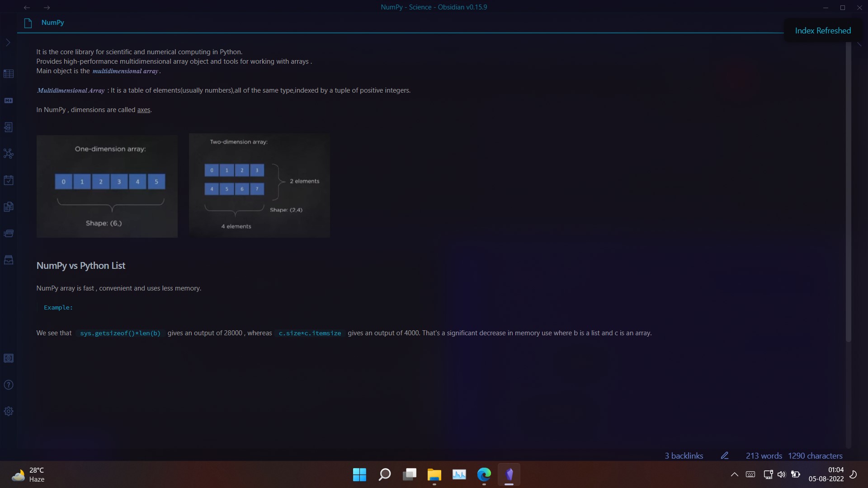Select the archive/inbox sidebar item

[x=9, y=259]
